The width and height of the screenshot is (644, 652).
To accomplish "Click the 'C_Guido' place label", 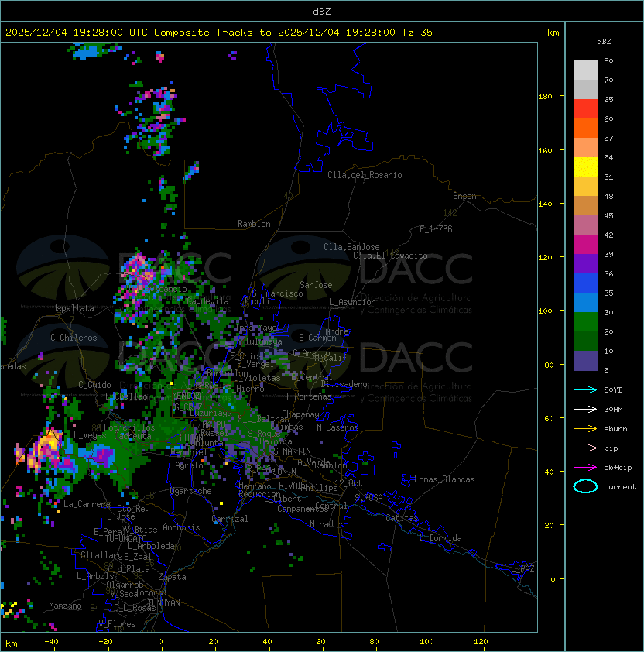I will click(x=94, y=385).
